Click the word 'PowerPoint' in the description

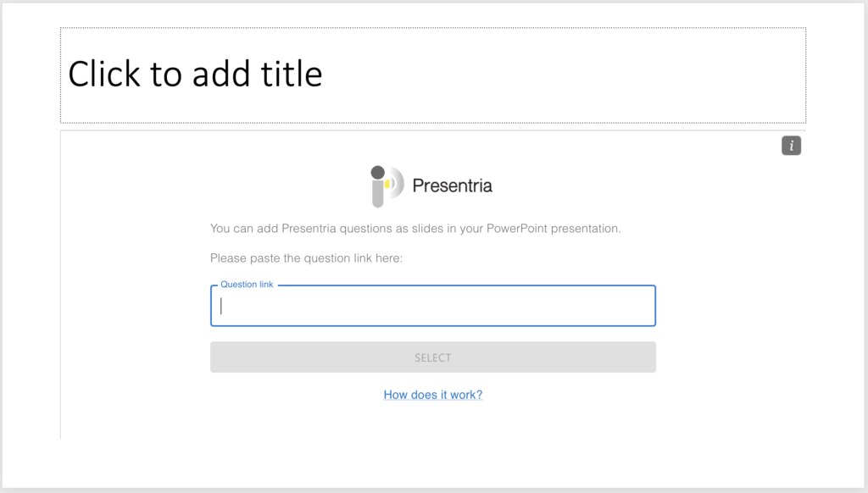[x=516, y=229]
